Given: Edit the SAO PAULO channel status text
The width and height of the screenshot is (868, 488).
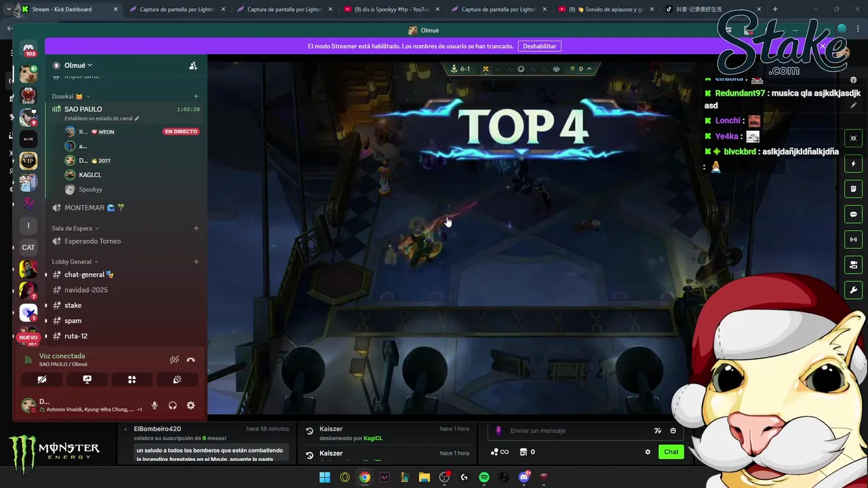Looking at the screenshot, I should [x=102, y=119].
